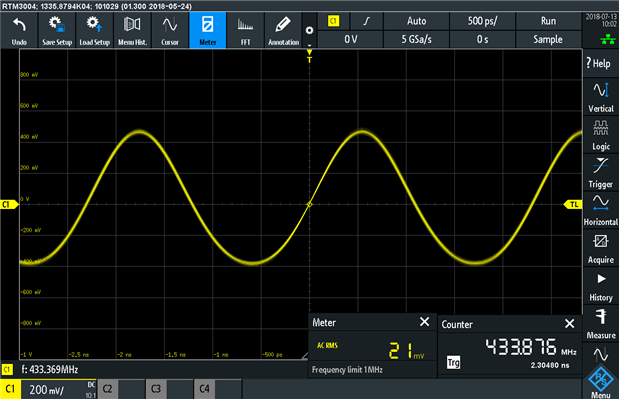
Task: Close the Counter panel
Action: coord(569,324)
